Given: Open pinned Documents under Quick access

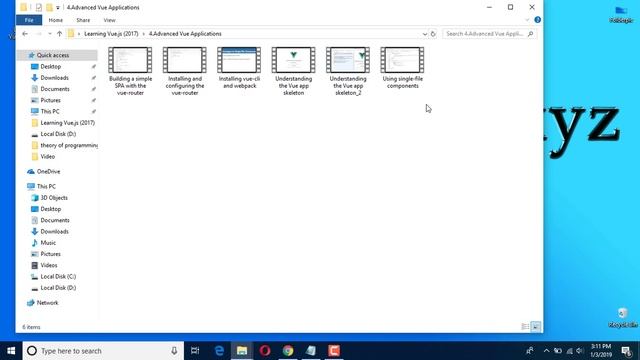Looking at the screenshot, I should tap(55, 89).
